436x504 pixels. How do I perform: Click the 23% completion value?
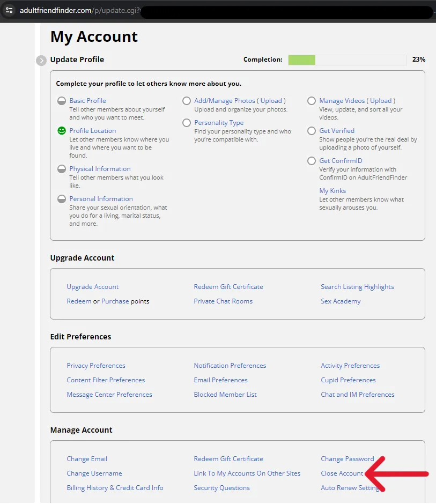coord(419,60)
